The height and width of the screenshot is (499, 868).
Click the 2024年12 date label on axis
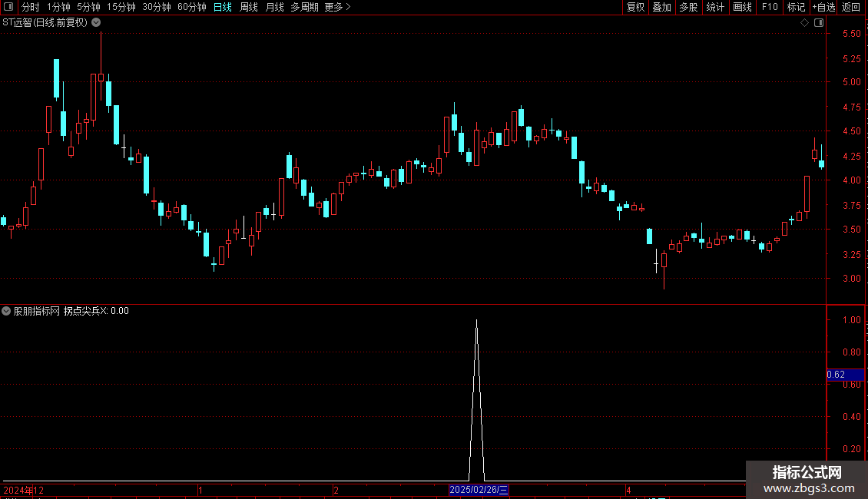23,490
